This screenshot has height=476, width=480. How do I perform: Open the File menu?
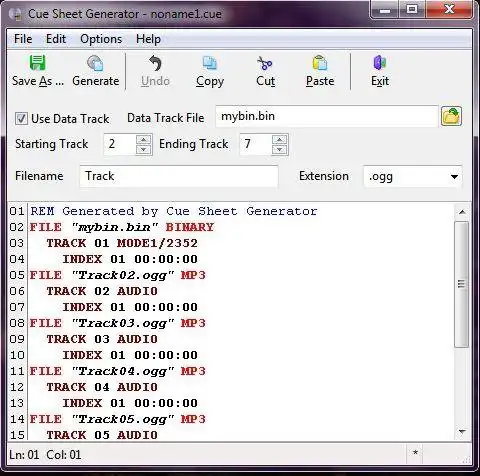23,39
